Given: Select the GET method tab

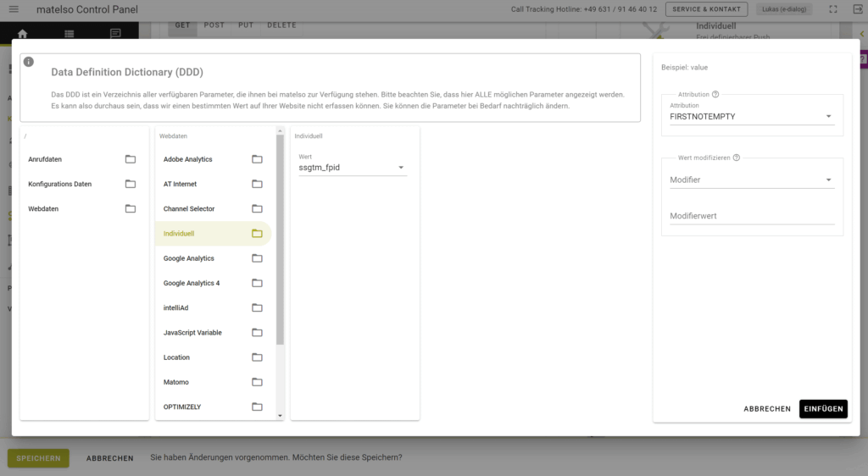Looking at the screenshot, I should pos(183,25).
